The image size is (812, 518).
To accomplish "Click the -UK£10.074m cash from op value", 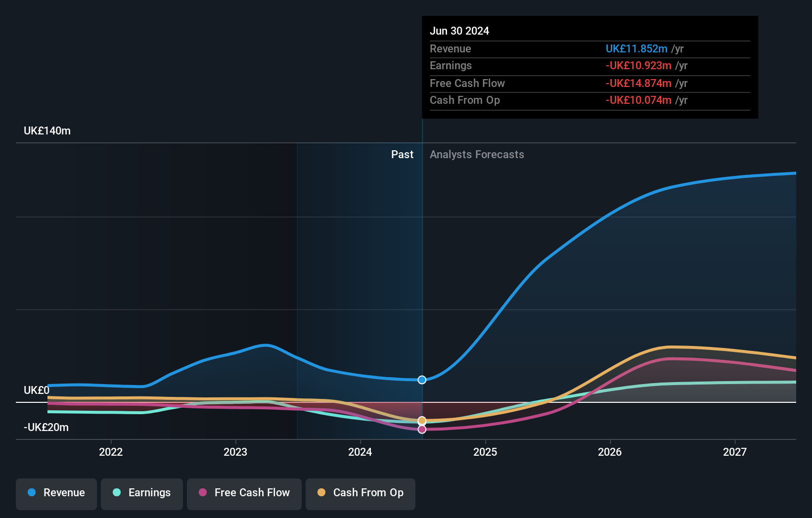I will tap(638, 100).
